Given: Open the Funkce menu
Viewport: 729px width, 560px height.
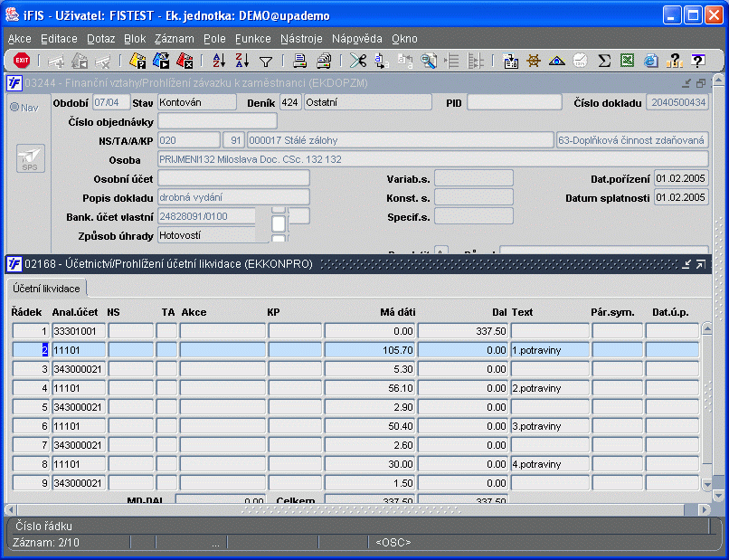Looking at the screenshot, I should coord(252,39).
